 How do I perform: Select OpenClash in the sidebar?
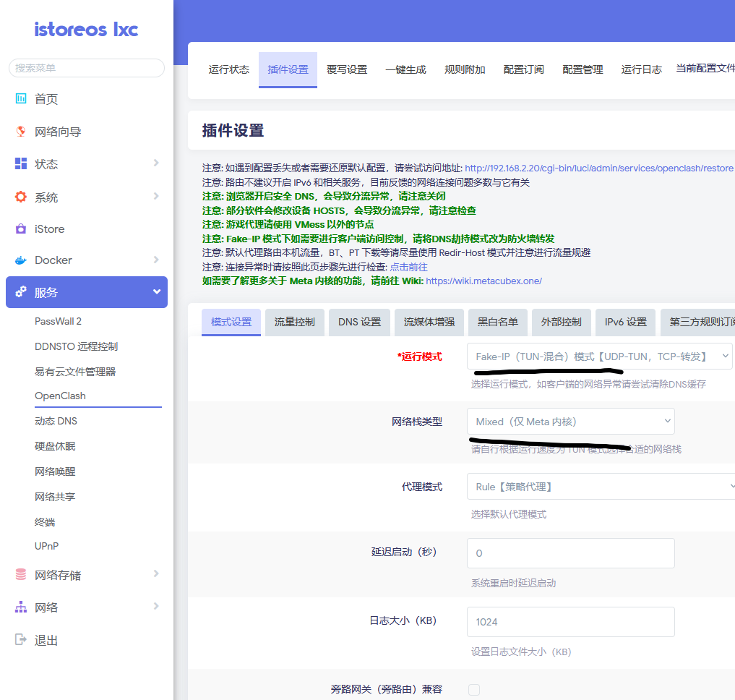61,396
